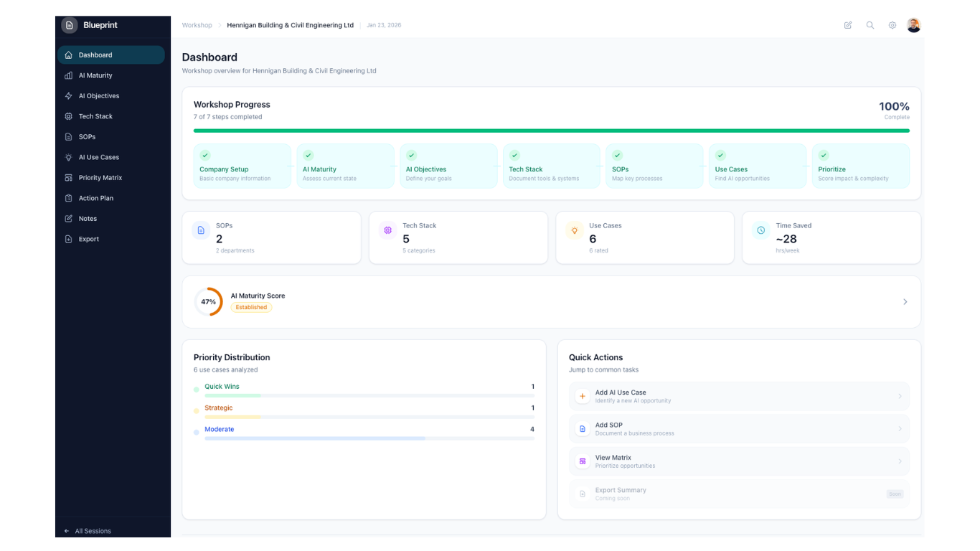Open search using the magnifier icon

click(870, 25)
